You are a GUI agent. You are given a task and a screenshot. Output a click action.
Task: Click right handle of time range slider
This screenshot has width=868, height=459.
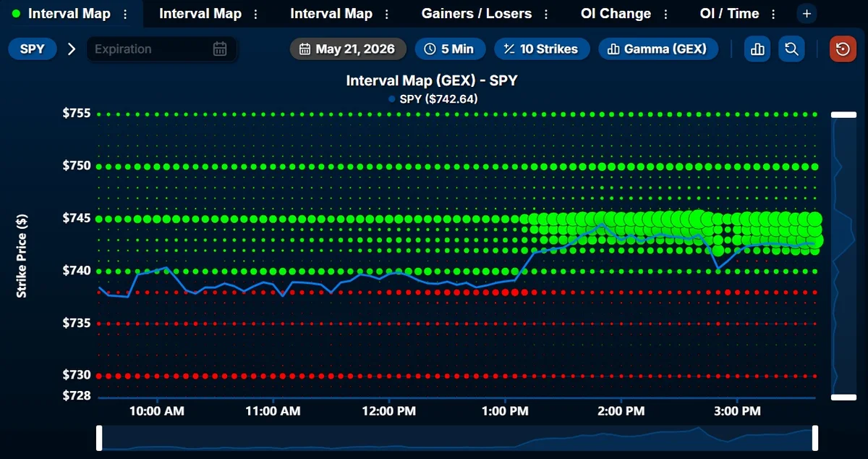815,438
